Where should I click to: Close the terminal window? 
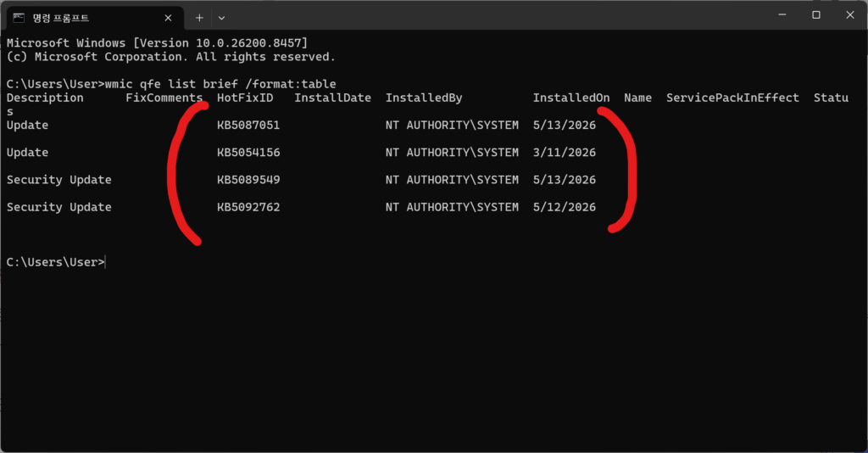tap(850, 15)
